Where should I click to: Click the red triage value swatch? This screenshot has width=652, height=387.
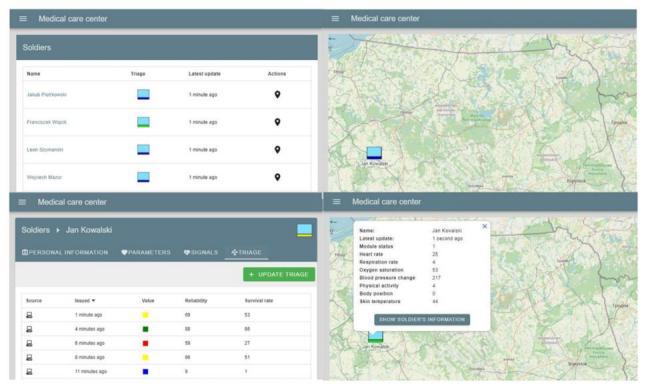pos(145,343)
